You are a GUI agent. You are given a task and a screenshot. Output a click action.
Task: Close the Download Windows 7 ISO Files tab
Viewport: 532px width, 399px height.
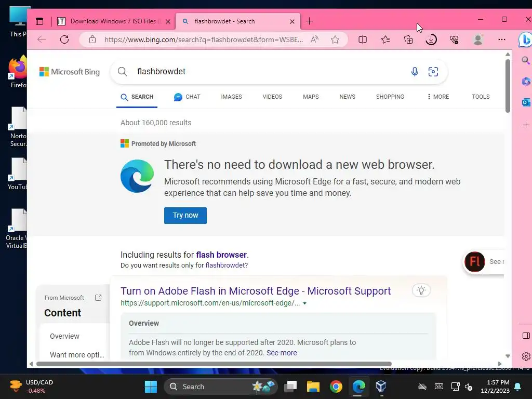[x=168, y=22]
